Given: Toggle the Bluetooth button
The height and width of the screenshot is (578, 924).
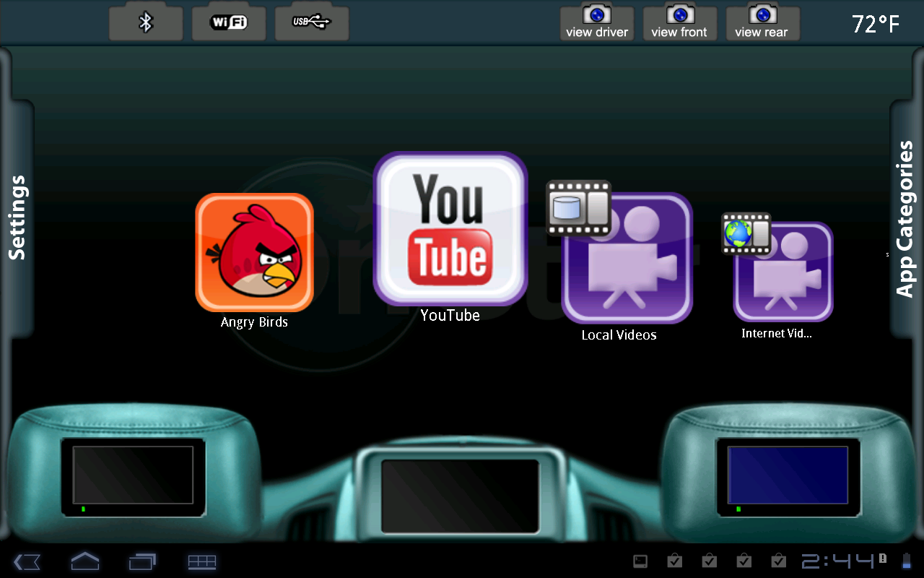Looking at the screenshot, I should 147,22.
